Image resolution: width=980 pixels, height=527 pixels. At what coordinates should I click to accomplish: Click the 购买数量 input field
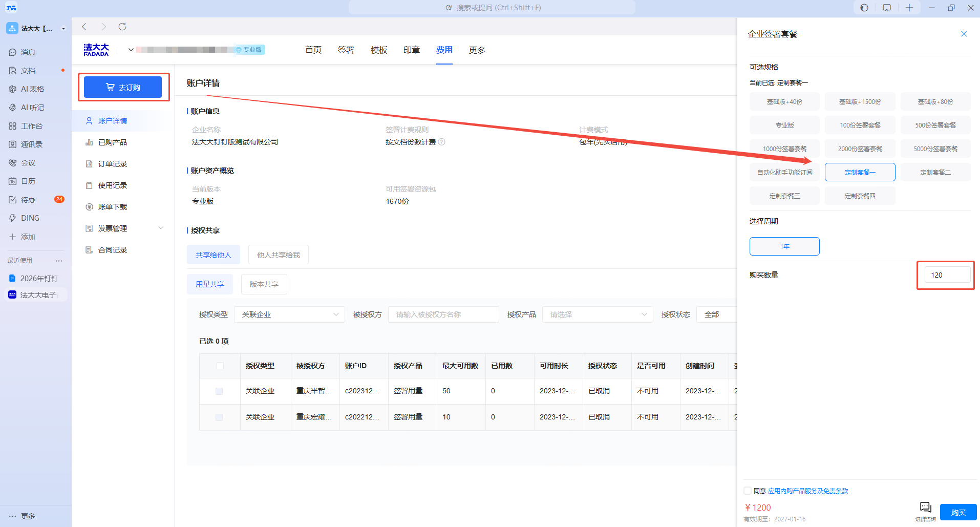coord(947,275)
